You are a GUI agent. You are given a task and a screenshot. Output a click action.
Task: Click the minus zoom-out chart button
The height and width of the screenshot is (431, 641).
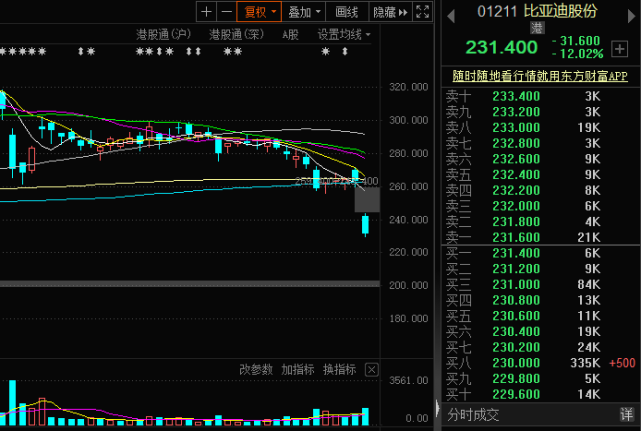(226, 12)
